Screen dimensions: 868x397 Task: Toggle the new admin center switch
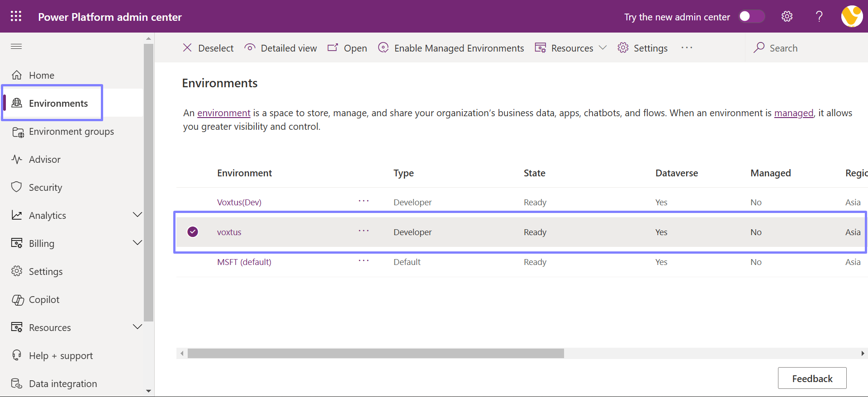point(751,16)
